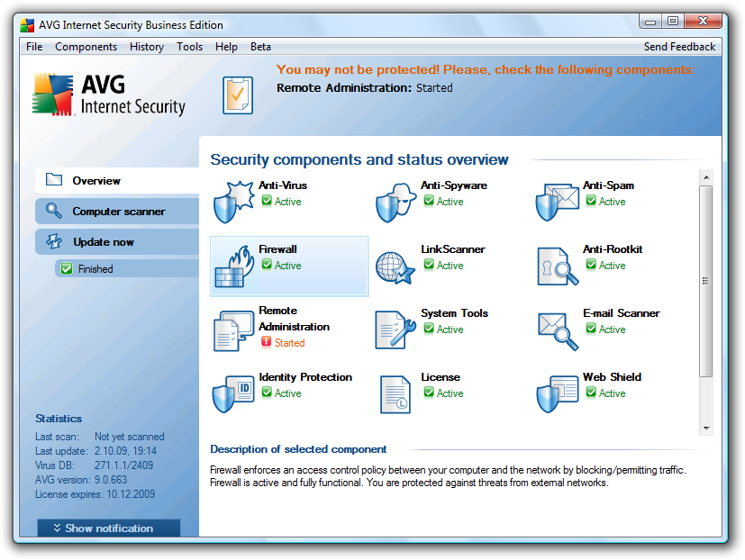Open the Anti-Virus shield icon
745x560 pixels.
(233, 202)
